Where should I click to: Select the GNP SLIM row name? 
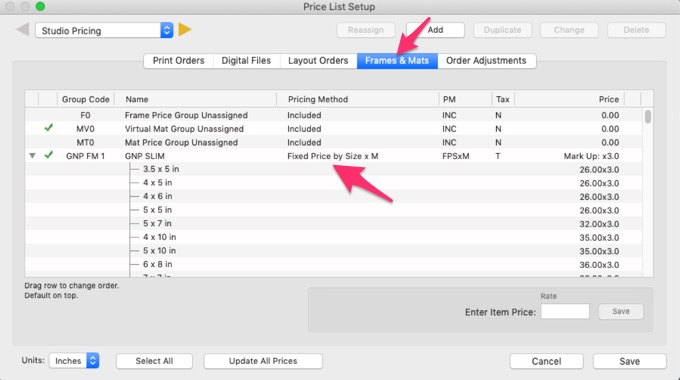144,156
